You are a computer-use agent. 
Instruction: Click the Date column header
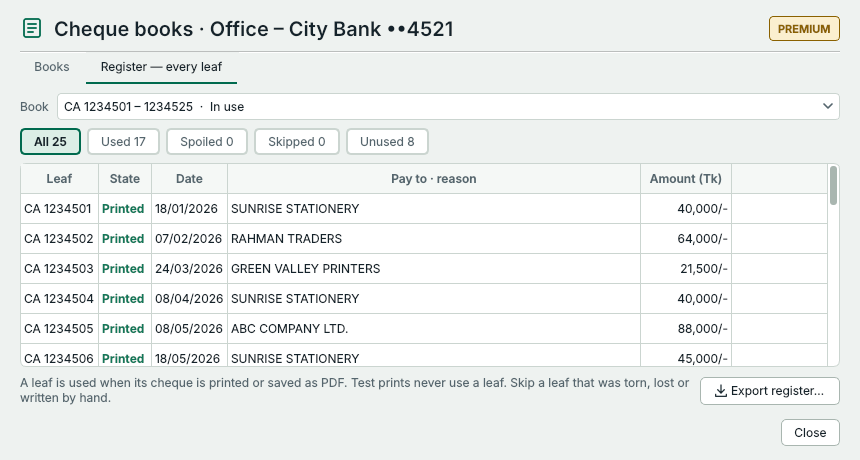189,179
